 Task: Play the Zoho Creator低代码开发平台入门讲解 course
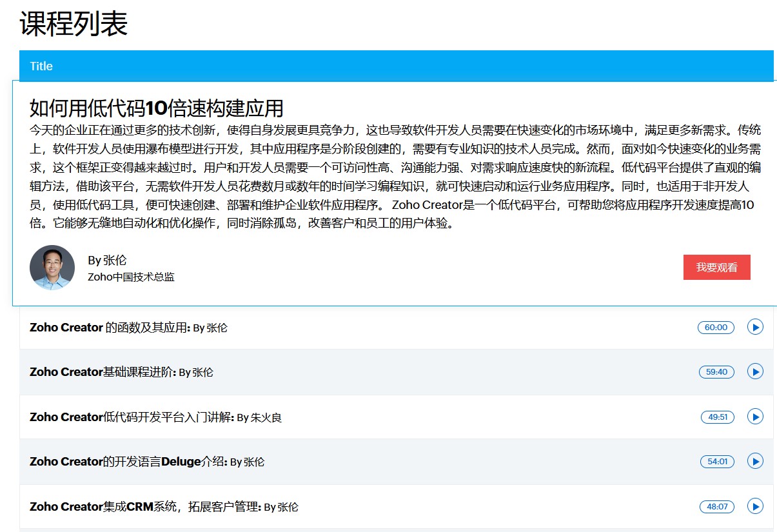coord(755,417)
